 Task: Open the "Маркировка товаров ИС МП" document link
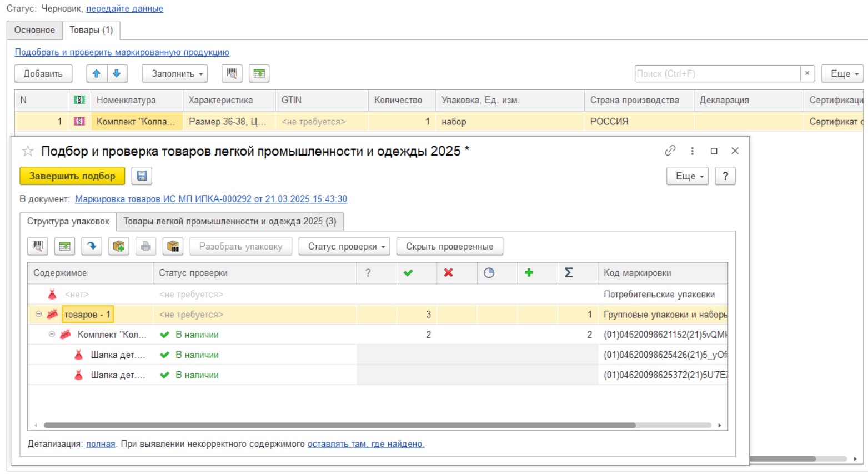coord(210,199)
